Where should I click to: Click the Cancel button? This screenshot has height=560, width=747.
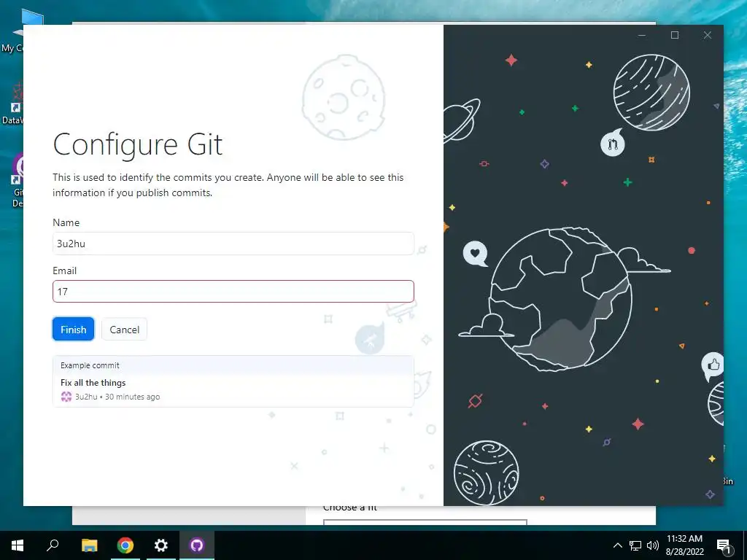[124, 329]
